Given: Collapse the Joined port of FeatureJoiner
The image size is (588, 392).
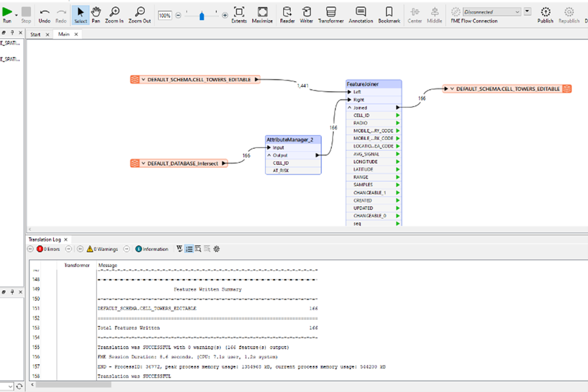Looking at the screenshot, I should click(349, 108).
